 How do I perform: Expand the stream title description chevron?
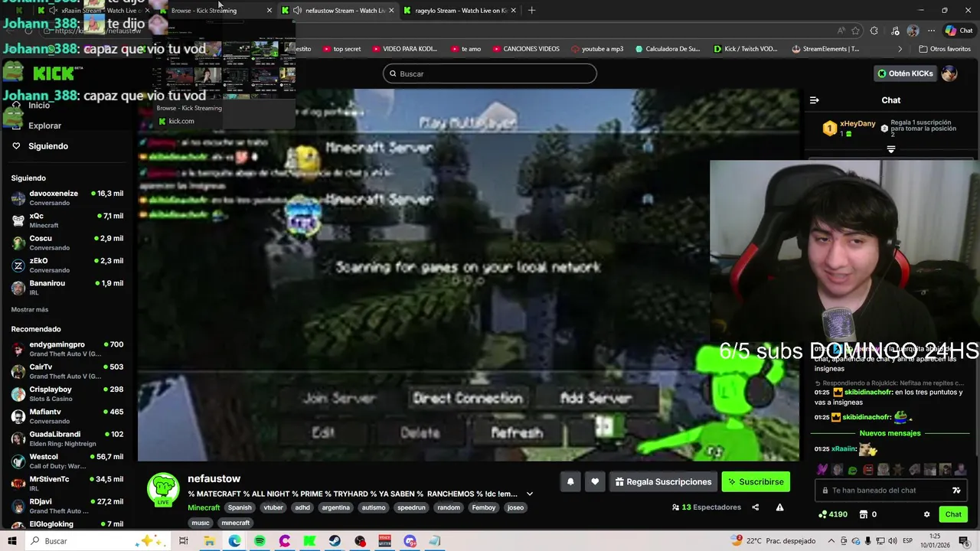point(529,494)
